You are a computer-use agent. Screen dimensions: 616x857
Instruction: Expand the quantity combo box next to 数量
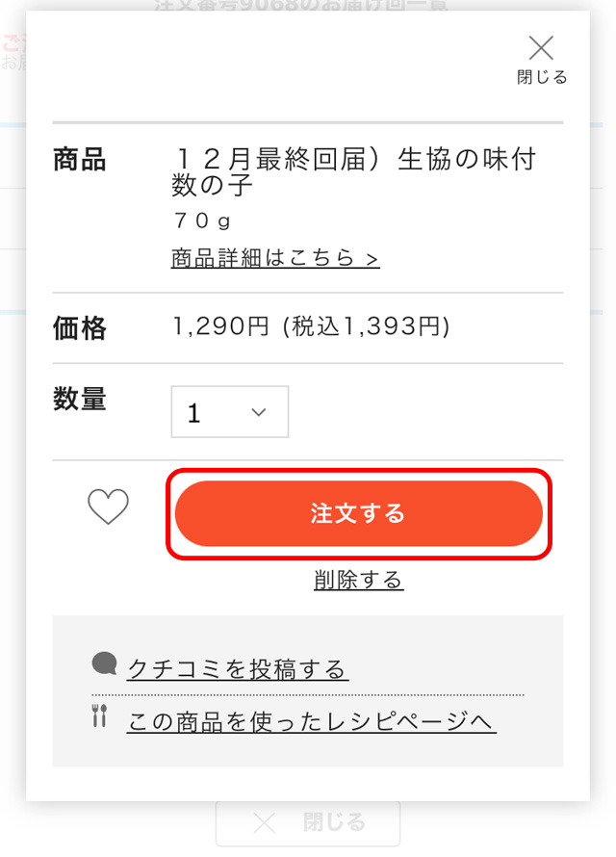click(x=229, y=412)
